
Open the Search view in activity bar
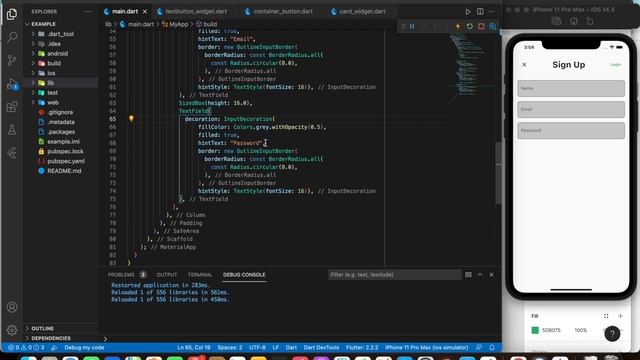[x=12, y=37]
